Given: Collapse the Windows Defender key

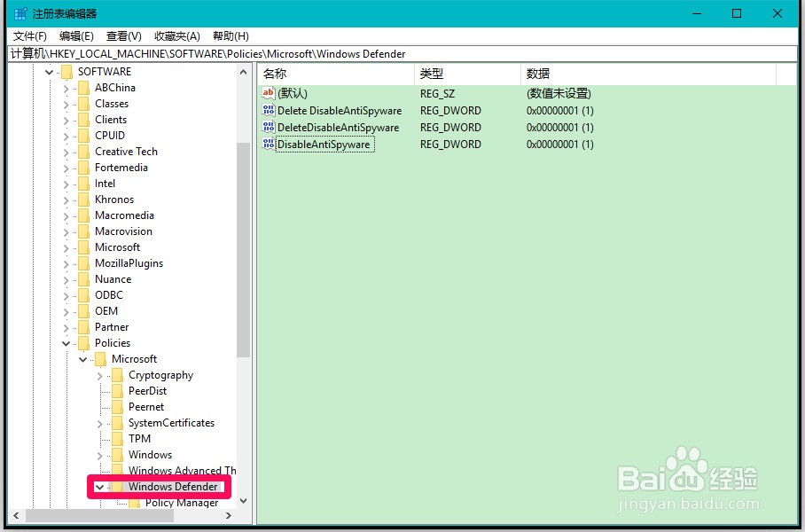Looking at the screenshot, I should click(x=100, y=487).
